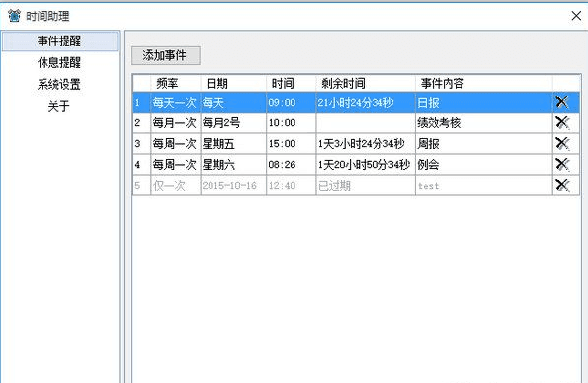Click remaining time 1天20小时50分34秒
The height and width of the screenshot is (383, 588).
click(x=366, y=165)
